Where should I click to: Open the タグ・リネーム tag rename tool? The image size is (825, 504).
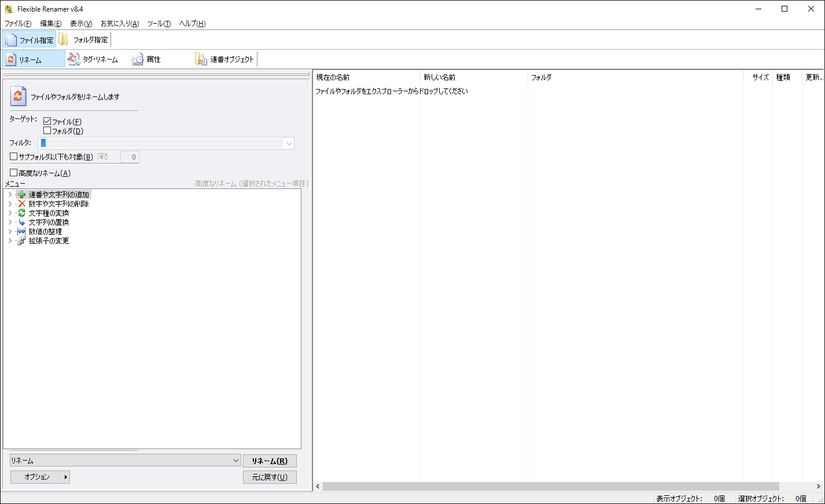74,59
